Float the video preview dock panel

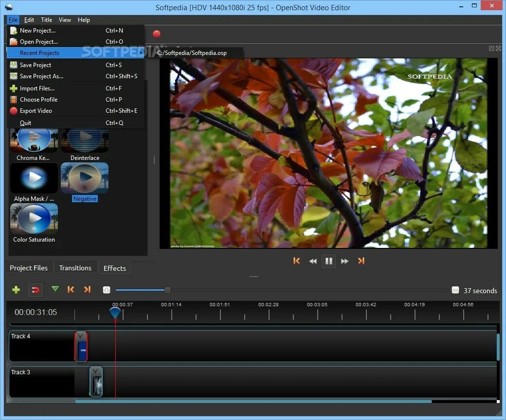tap(491, 48)
